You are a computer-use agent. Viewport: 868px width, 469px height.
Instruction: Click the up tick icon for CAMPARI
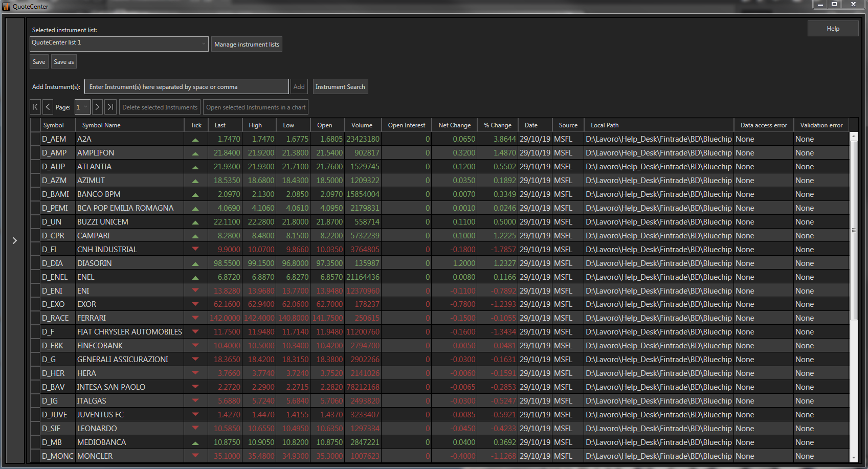coord(195,236)
